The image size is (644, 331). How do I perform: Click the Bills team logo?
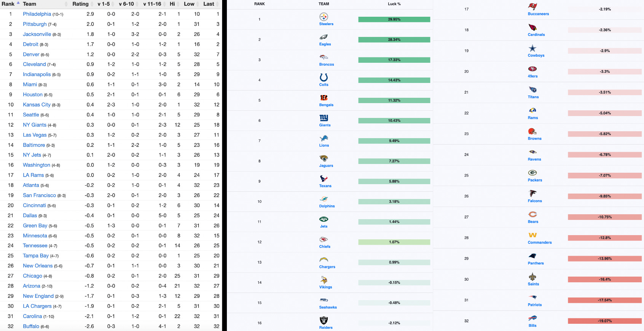532,318
